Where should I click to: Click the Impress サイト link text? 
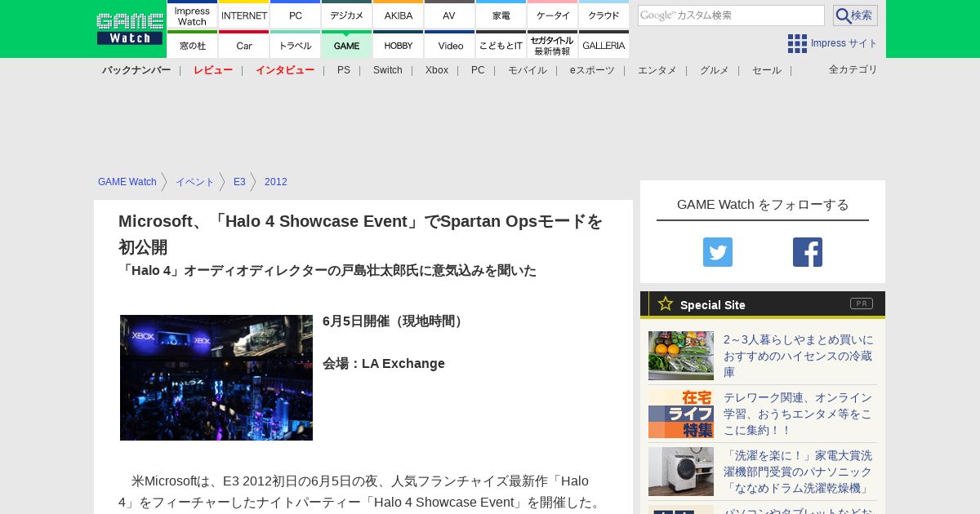pyautogui.click(x=844, y=44)
